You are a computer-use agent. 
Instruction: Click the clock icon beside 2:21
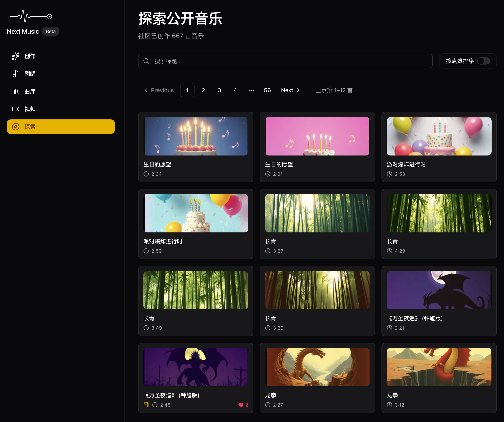tap(390, 328)
